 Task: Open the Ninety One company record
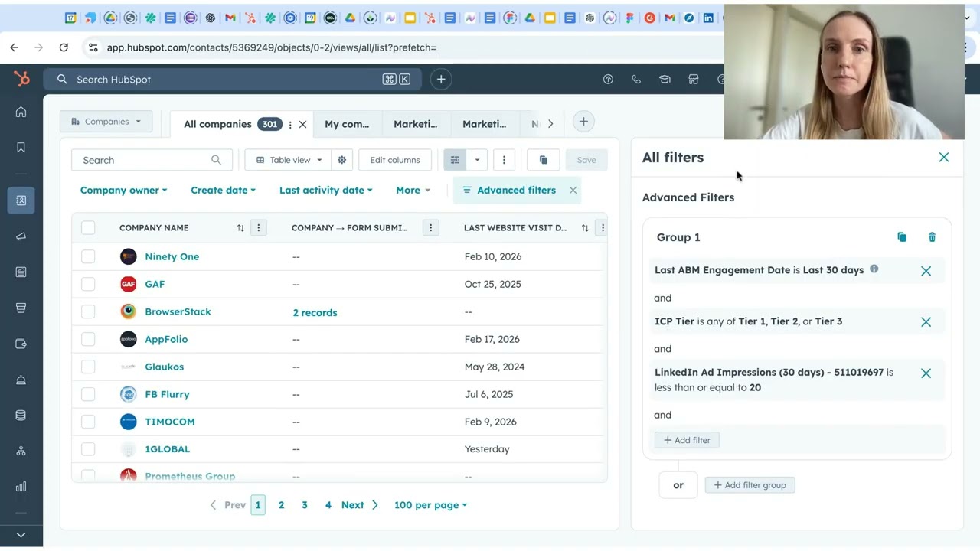point(171,256)
